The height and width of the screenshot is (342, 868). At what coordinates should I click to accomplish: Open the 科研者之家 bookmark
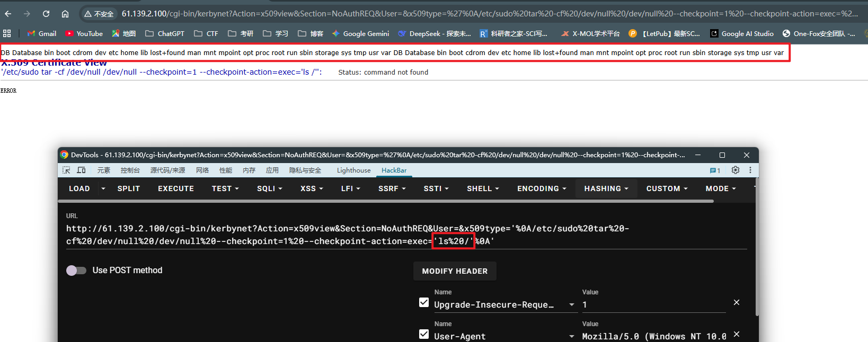click(513, 33)
